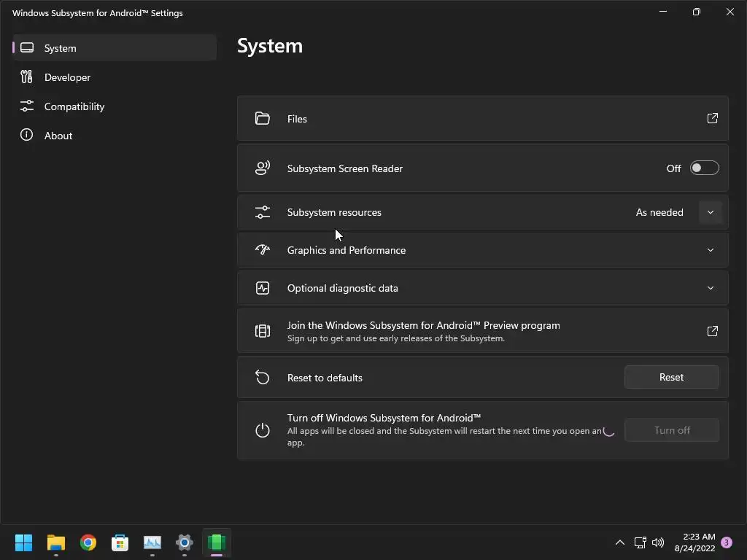The image size is (747, 560).
Task: Click the 'Optional diagnostic data' label
Action: 343,288
